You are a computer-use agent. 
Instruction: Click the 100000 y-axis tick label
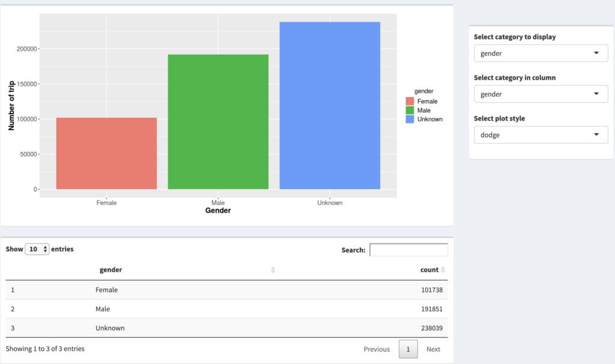click(26, 120)
